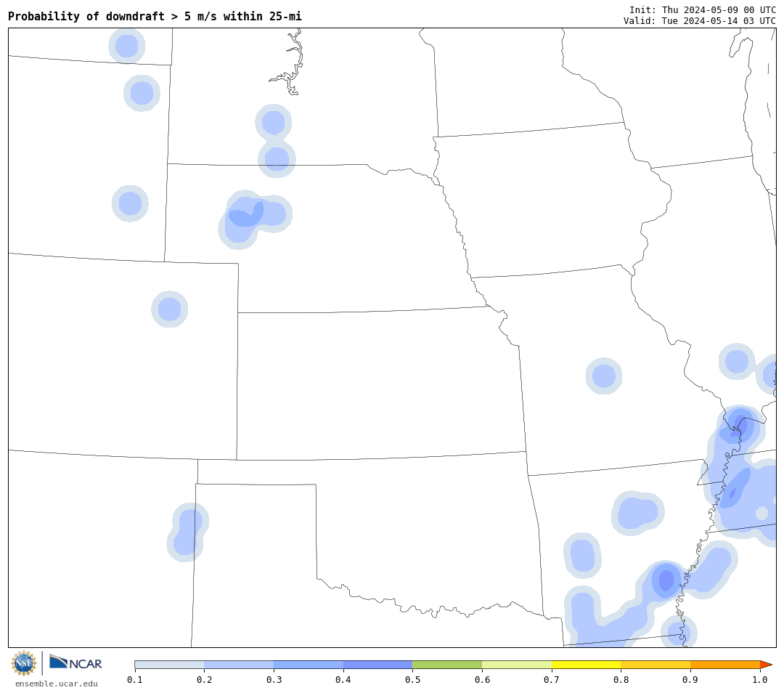
Task: Click the 0.4–0.5 deeper blue colorbar segment
Action: pos(378,665)
